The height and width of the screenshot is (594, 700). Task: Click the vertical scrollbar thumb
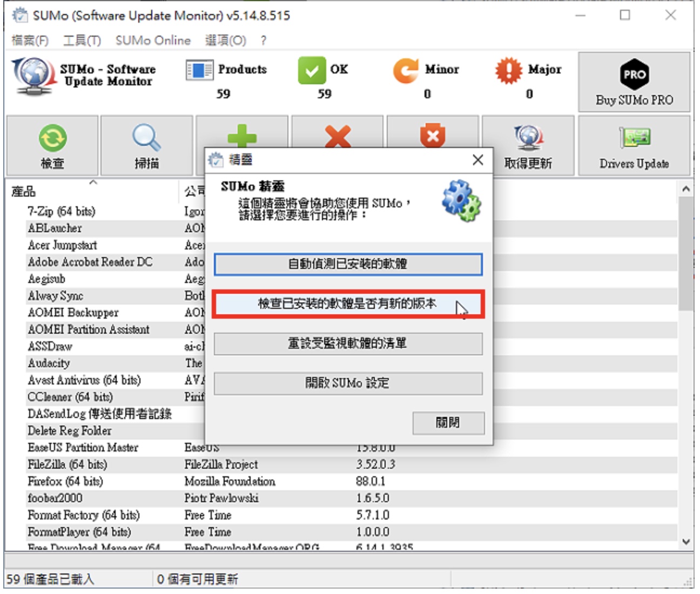[686, 254]
